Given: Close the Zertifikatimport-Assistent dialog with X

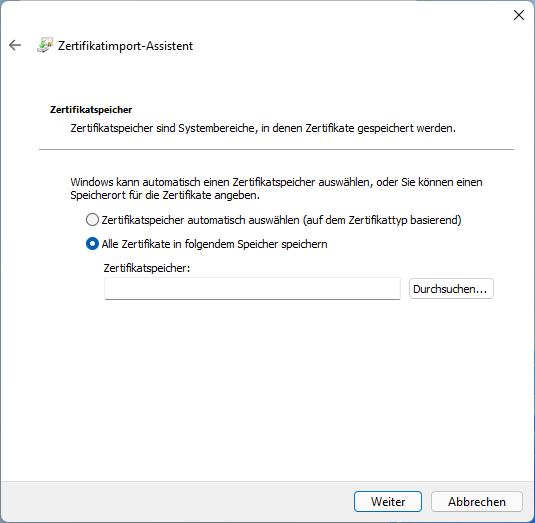Looking at the screenshot, I should coord(519,15).
